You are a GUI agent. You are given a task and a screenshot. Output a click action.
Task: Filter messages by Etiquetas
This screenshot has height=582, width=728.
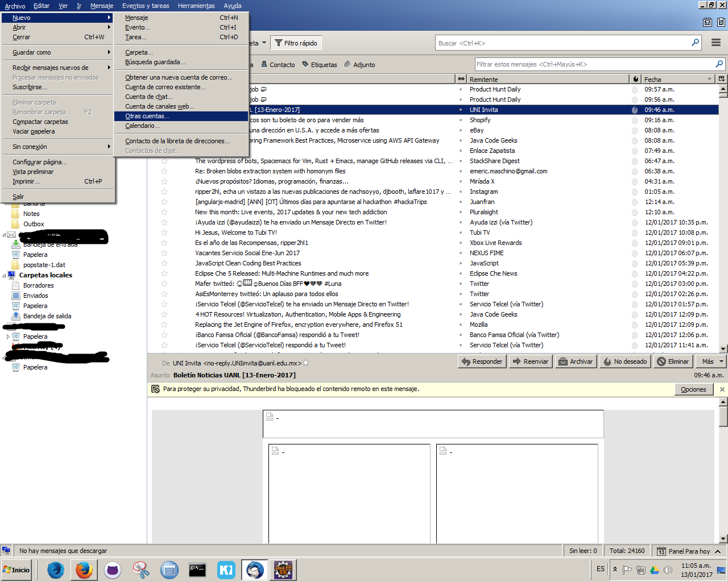(320, 65)
